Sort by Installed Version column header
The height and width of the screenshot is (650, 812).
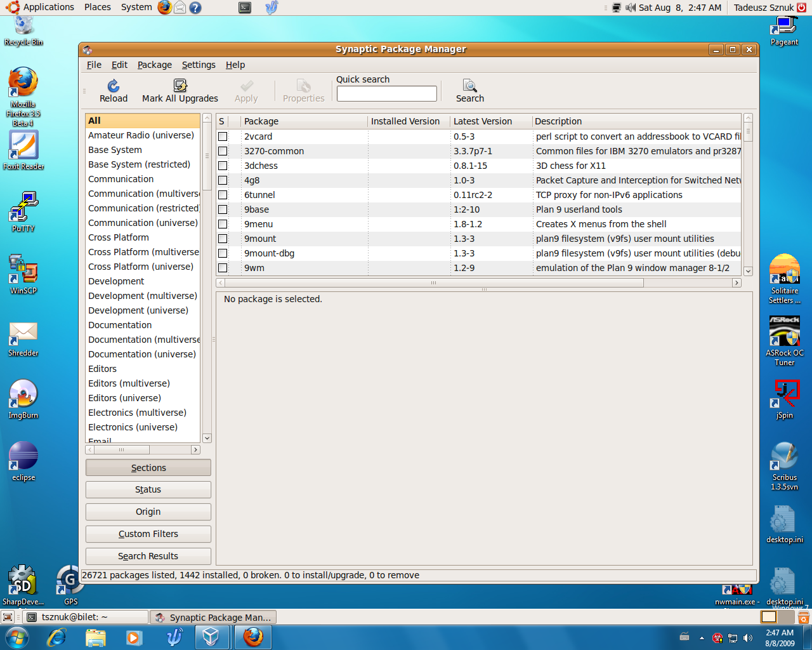click(x=409, y=121)
